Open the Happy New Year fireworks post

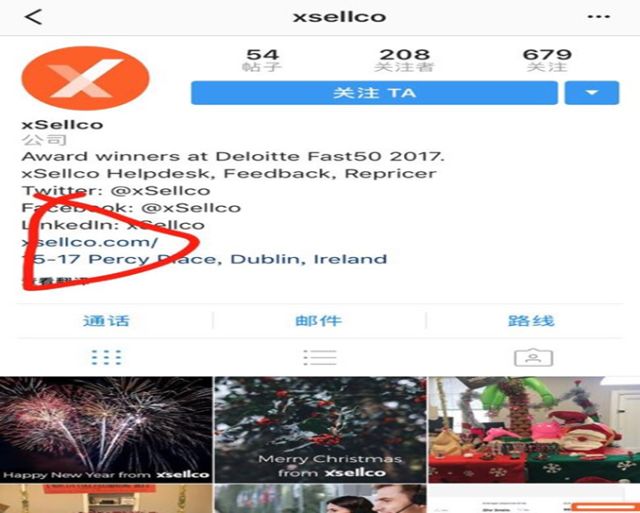pyautogui.click(x=106, y=430)
